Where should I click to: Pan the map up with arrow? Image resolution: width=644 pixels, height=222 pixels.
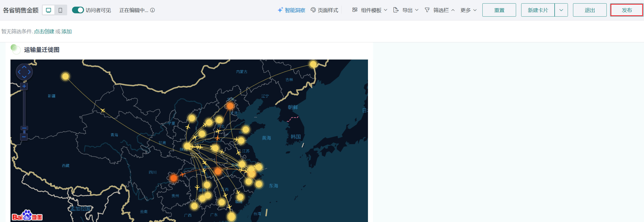[x=24, y=67]
